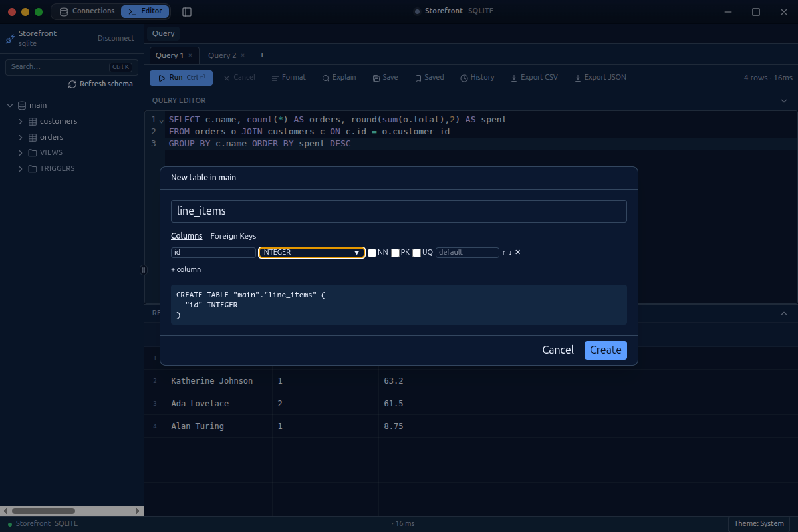Select the customers table icon
The image size is (798, 532).
point(33,121)
